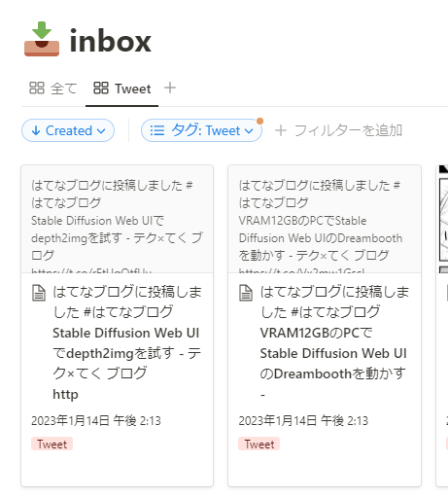Image resolution: width=448 pixels, height=498 pixels.
Task: Open the Created sort dropdown
Action: click(68, 130)
